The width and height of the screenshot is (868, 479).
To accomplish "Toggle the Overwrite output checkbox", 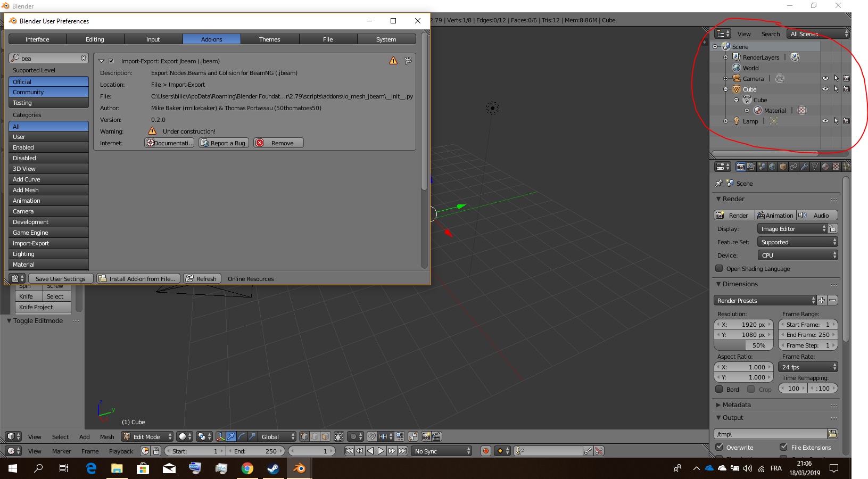I will [720, 447].
